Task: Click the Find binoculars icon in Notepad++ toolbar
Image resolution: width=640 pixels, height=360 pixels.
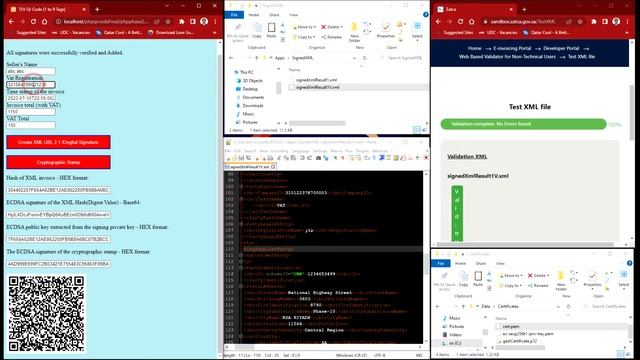Action: pos(318,158)
